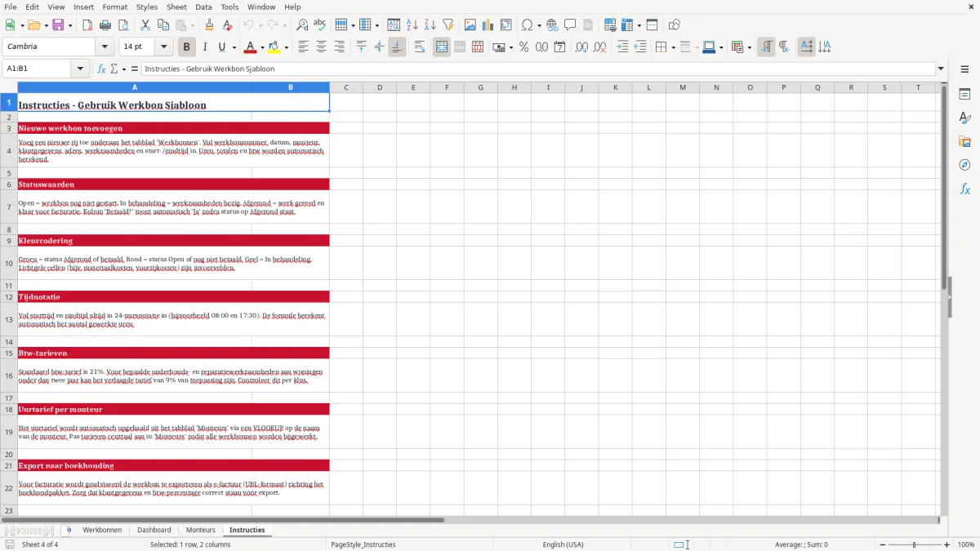Click the Select All corner box
Viewport: 980px width, 551px height.
[x=9, y=87]
